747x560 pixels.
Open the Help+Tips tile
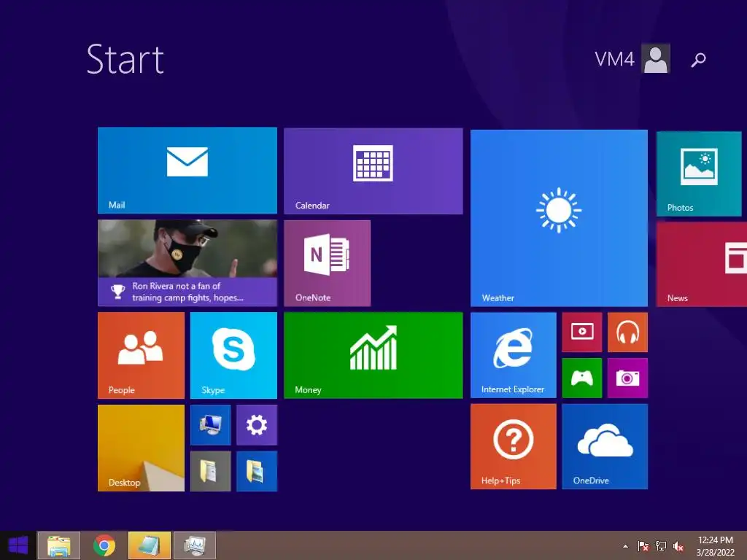click(513, 447)
